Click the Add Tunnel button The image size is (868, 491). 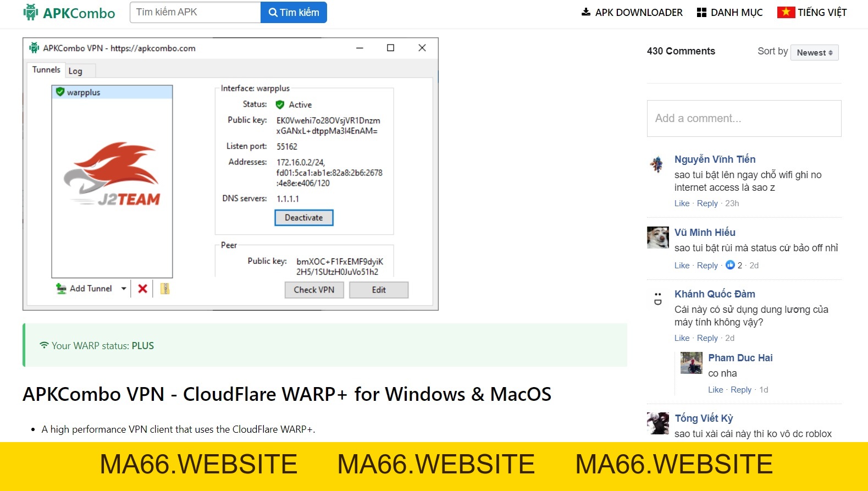84,289
